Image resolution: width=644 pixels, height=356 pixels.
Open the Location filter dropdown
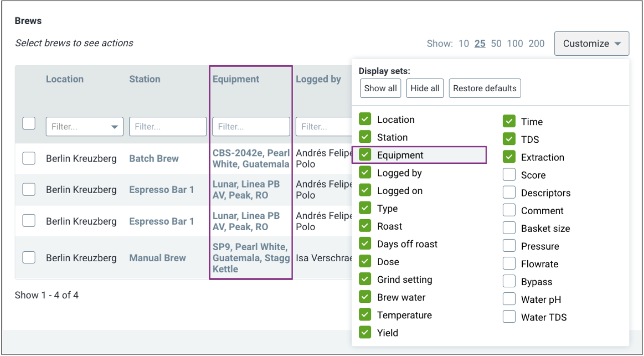pos(85,126)
